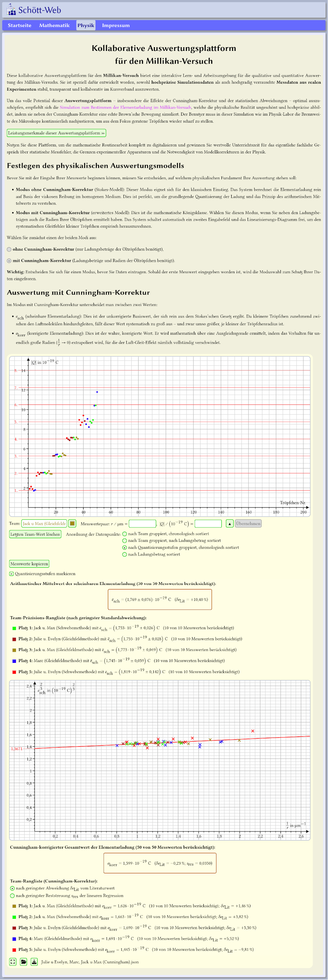Click the up-arrow button beside the Übernehmen button

(x=230, y=523)
